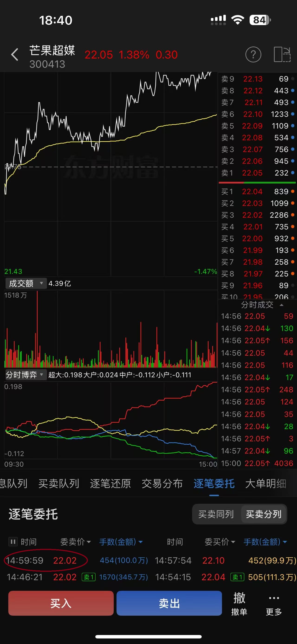Tap the 505(111.3万) order amount

tap(272, 577)
